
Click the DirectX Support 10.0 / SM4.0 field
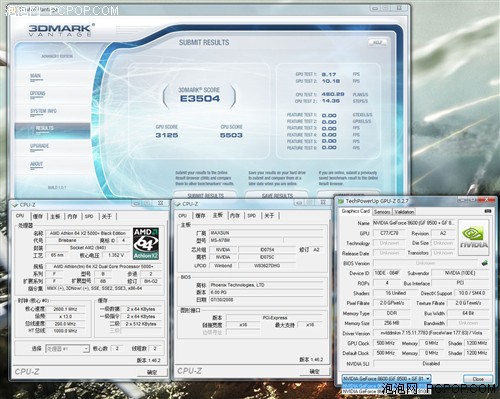click(472, 293)
